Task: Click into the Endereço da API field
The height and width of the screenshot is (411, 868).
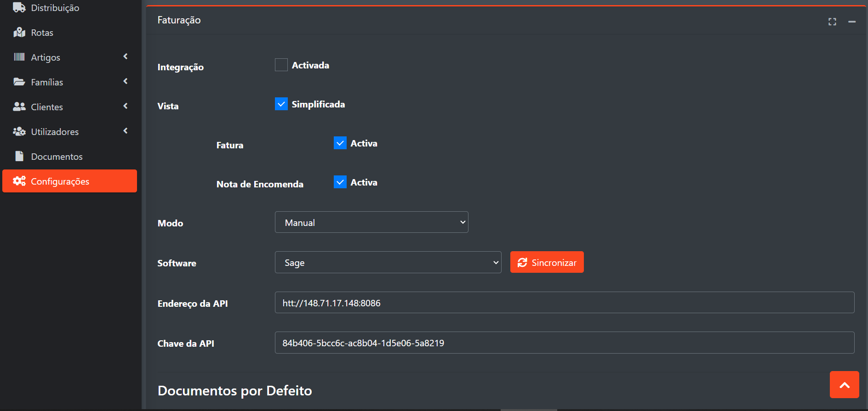Action: tap(564, 303)
